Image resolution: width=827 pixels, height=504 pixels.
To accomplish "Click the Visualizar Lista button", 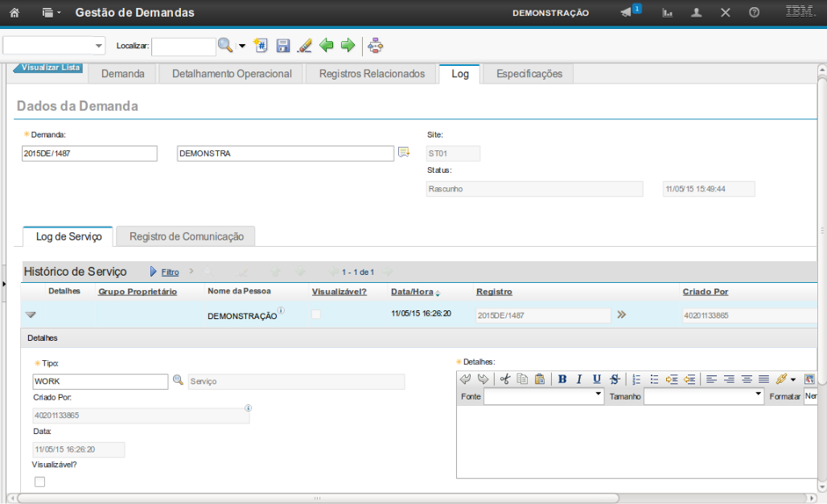I will pyautogui.click(x=50, y=68).
